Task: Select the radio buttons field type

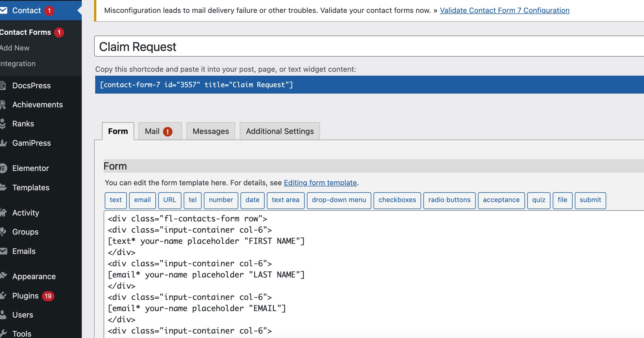Action: 449,199
